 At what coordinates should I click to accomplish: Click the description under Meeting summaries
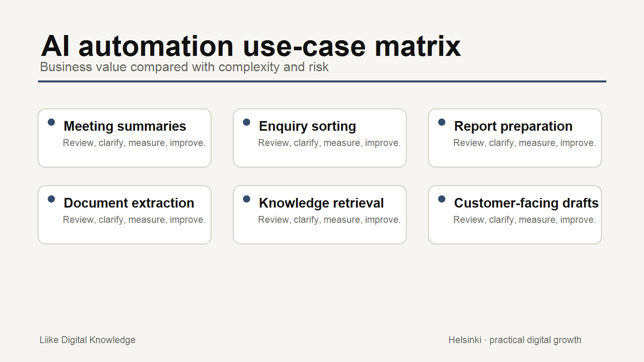(x=134, y=143)
